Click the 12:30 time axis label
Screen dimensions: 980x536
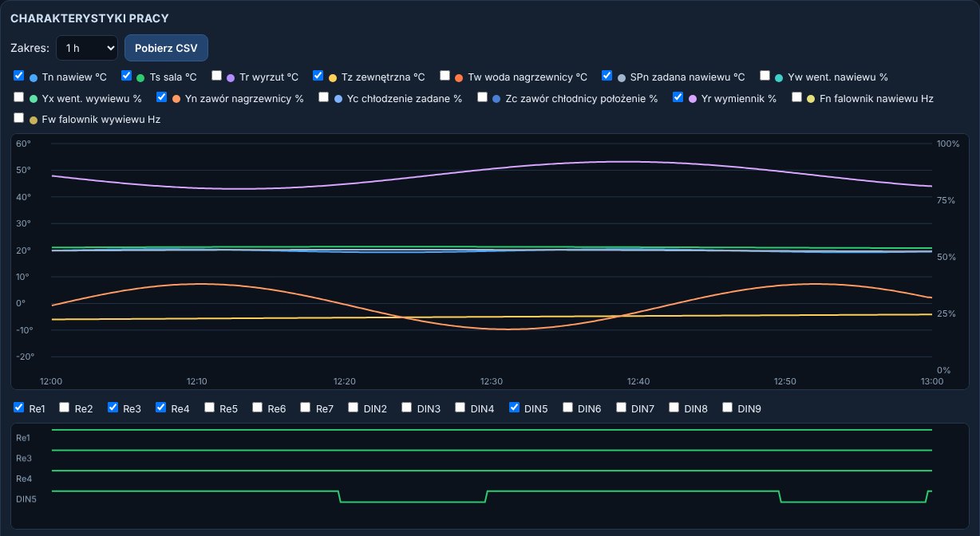tap(492, 381)
